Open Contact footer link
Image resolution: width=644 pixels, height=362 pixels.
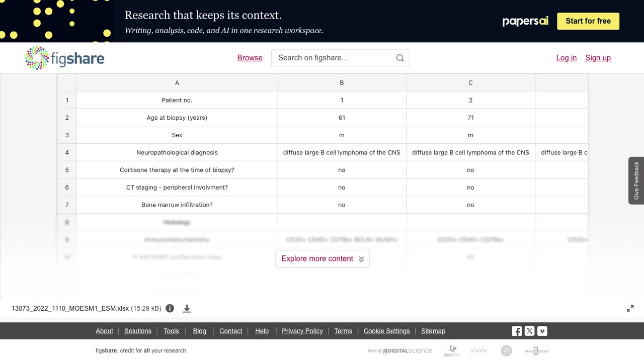click(x=231, y=331)
